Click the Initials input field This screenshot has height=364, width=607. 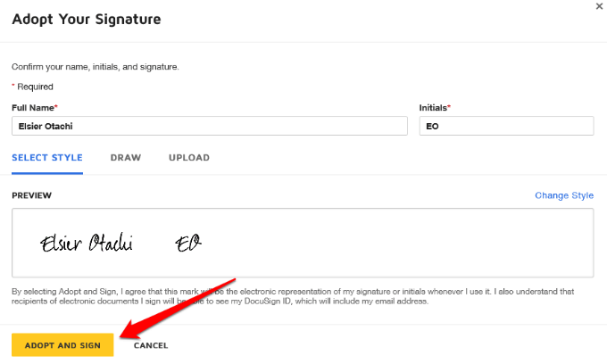click(x=506, y=126)
